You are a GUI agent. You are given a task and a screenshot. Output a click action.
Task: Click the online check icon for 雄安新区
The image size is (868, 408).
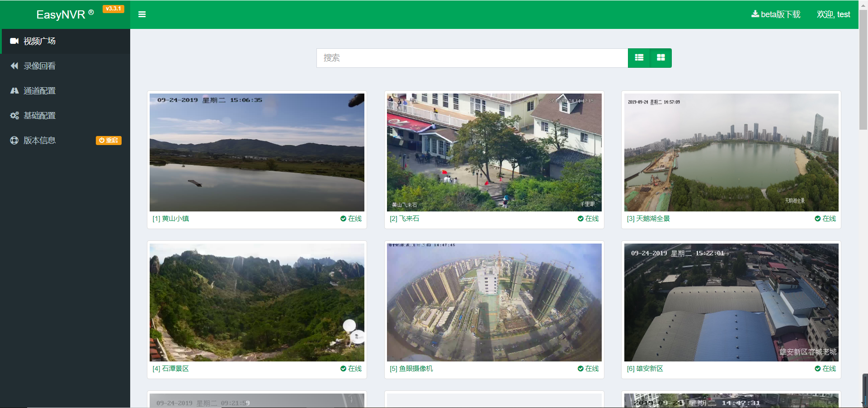817,369
